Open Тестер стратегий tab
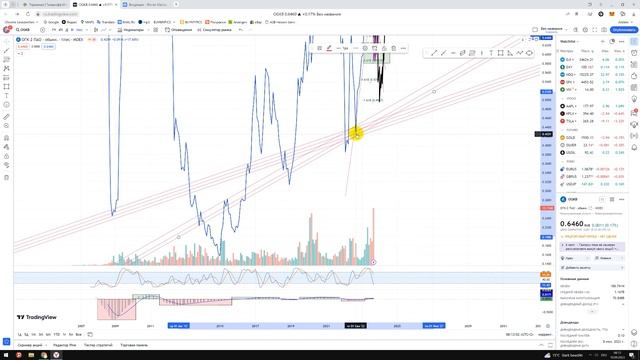Screen dimensions: 640x360 (98, 345)
